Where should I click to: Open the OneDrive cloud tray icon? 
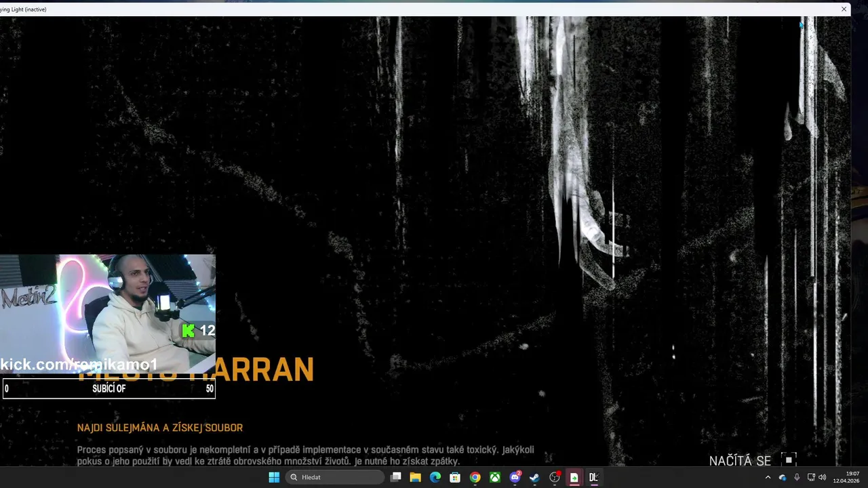(x=783, y=477)
